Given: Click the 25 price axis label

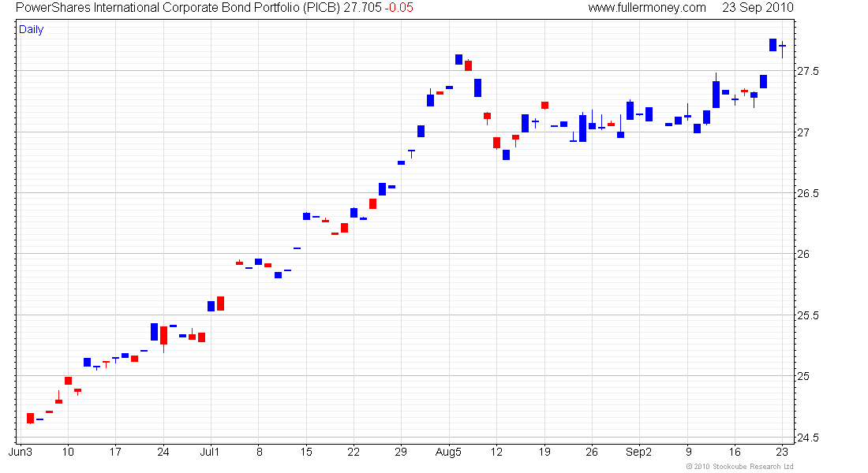Looking at the screenshot, I should pyautogui.click(x=803, y=377).
